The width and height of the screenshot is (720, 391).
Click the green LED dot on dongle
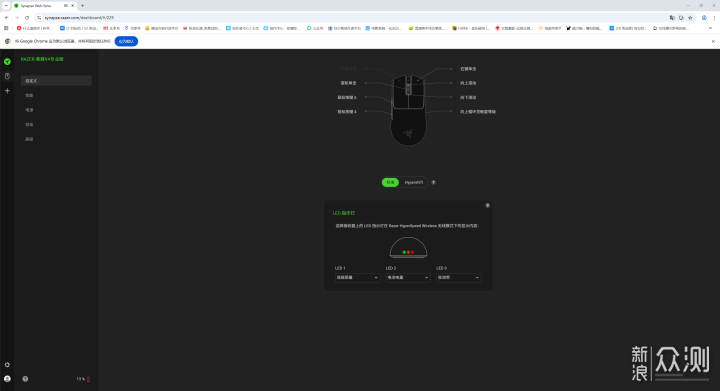click(404, 252)
